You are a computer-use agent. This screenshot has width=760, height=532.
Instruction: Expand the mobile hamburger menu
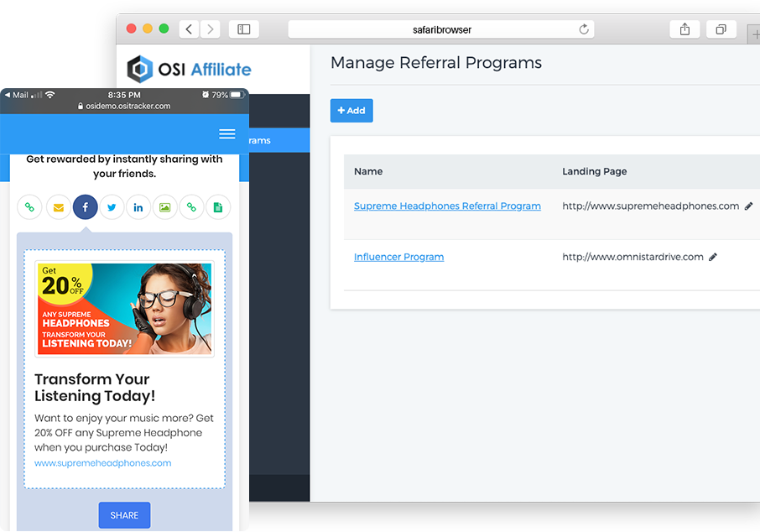tap(226, 134)
